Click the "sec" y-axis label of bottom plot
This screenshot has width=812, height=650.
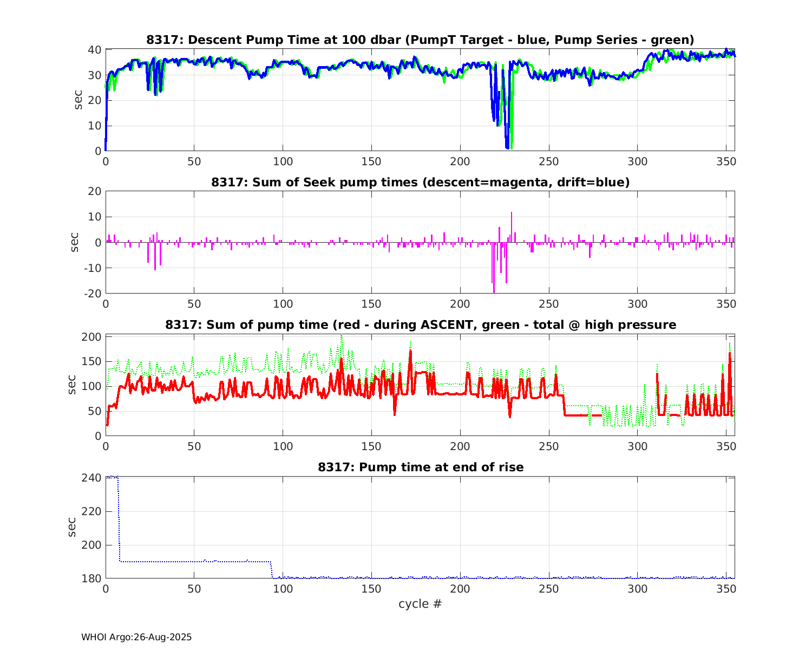72,527
